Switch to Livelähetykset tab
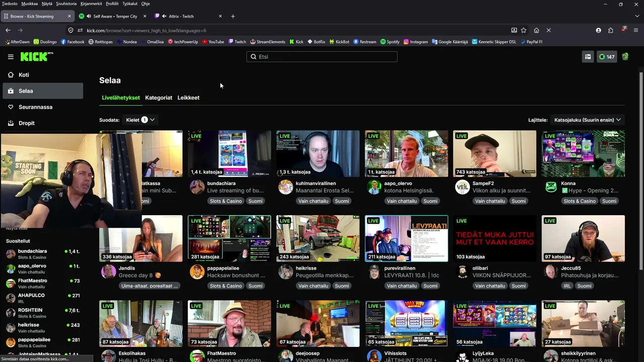 pos(121,98)
